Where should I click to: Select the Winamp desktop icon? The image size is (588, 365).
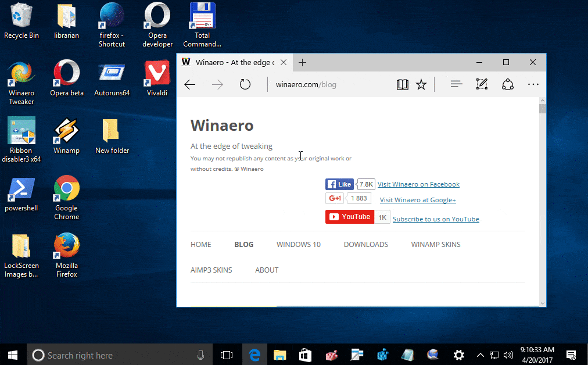pyautogui.click(x=66, y=135)
